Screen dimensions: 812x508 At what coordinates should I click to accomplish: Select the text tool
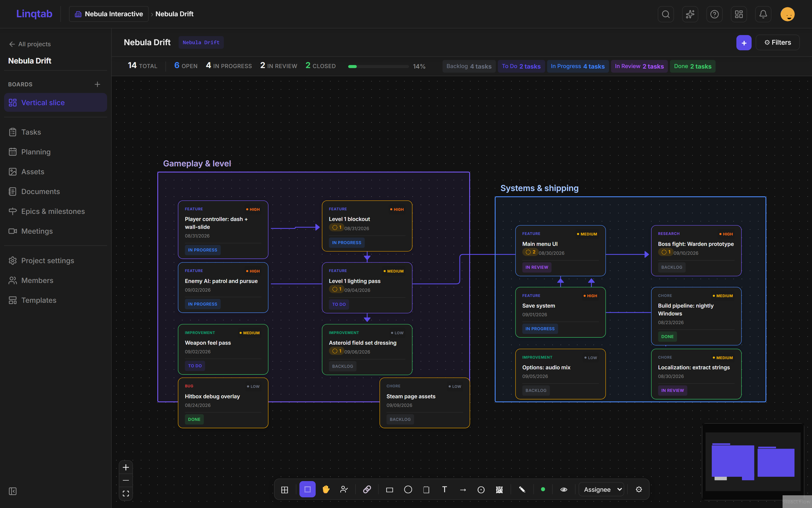pyautogui.click(x=445, y=489)
